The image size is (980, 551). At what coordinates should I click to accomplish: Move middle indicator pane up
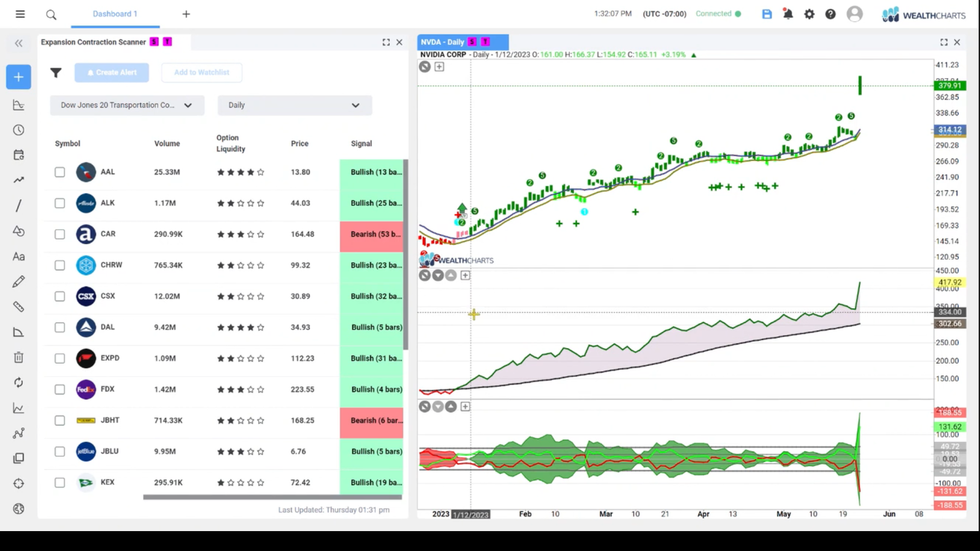[451, 275]
